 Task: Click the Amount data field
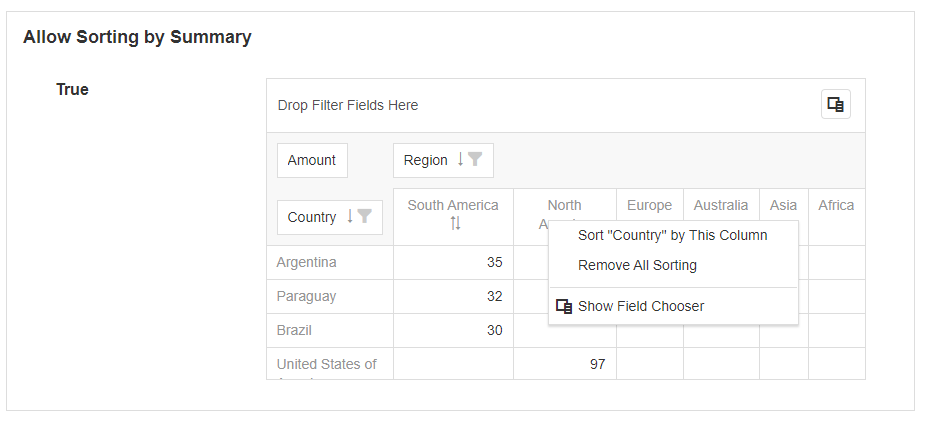click(312, 160)
